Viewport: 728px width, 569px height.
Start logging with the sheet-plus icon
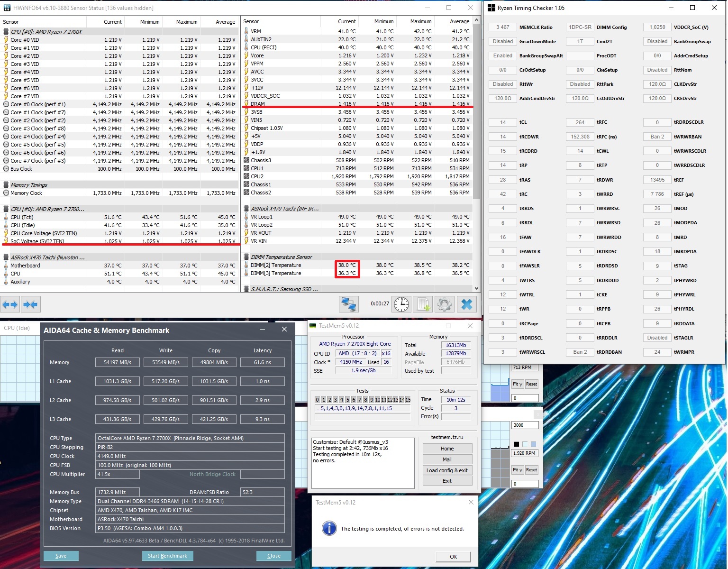423,304
